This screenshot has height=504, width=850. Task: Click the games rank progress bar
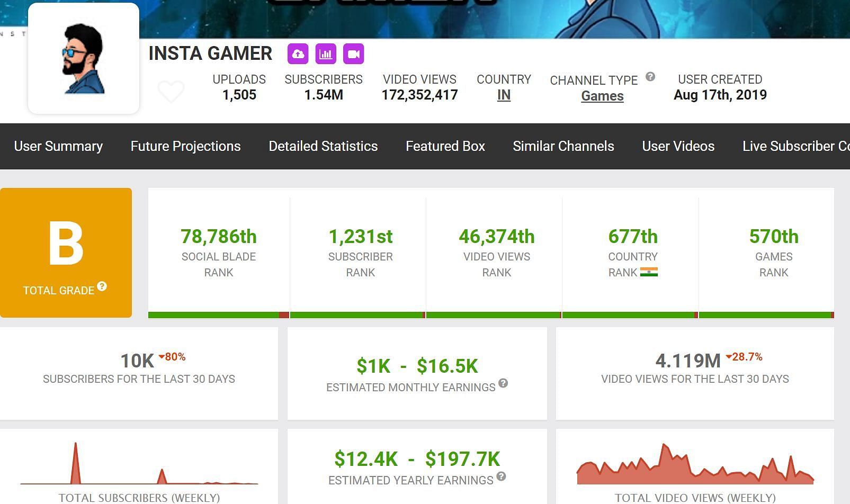[766, 315]
